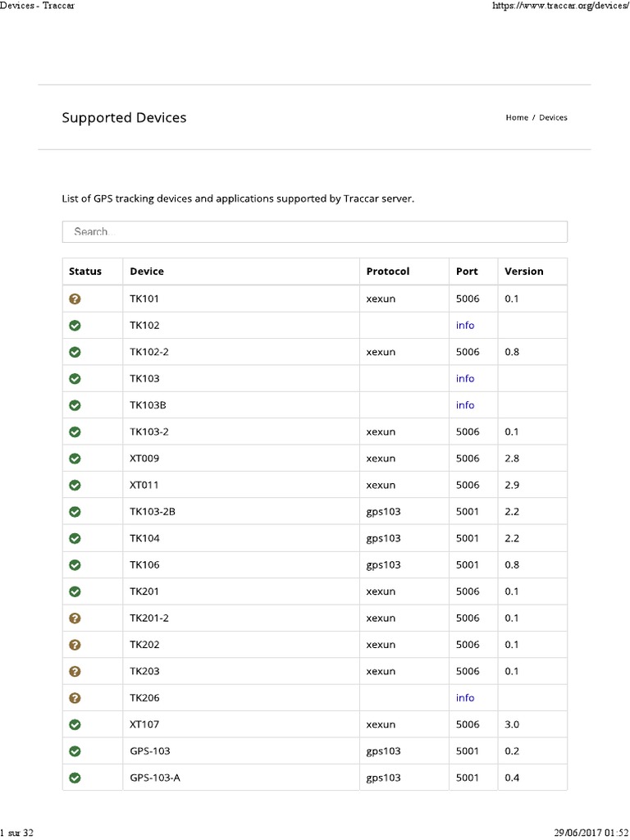Open the TK206 info link
Viewport: 630px width, 840px height.
click(465, 698)
